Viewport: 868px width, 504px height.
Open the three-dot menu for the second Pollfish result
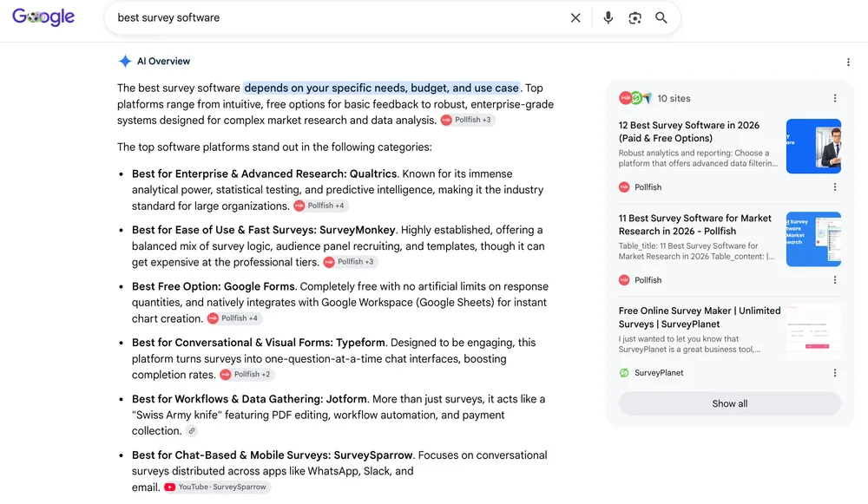coord(835,280)
